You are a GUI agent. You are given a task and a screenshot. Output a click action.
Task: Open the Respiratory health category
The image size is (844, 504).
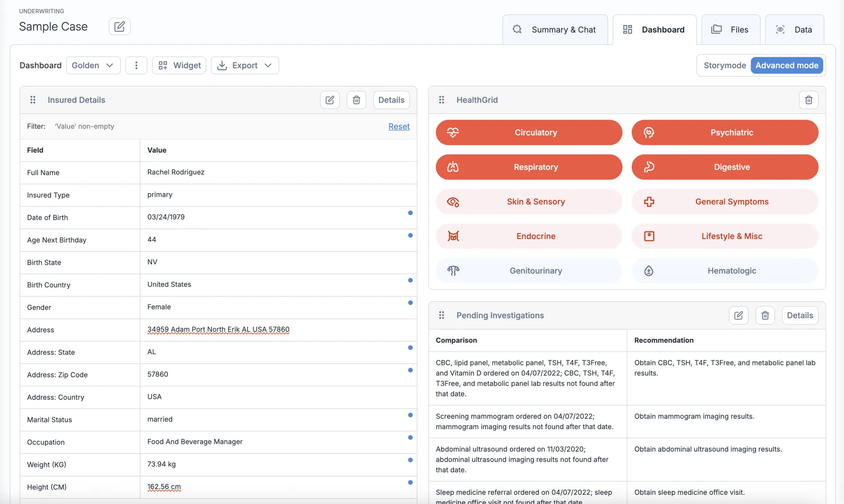pos(529,167)
